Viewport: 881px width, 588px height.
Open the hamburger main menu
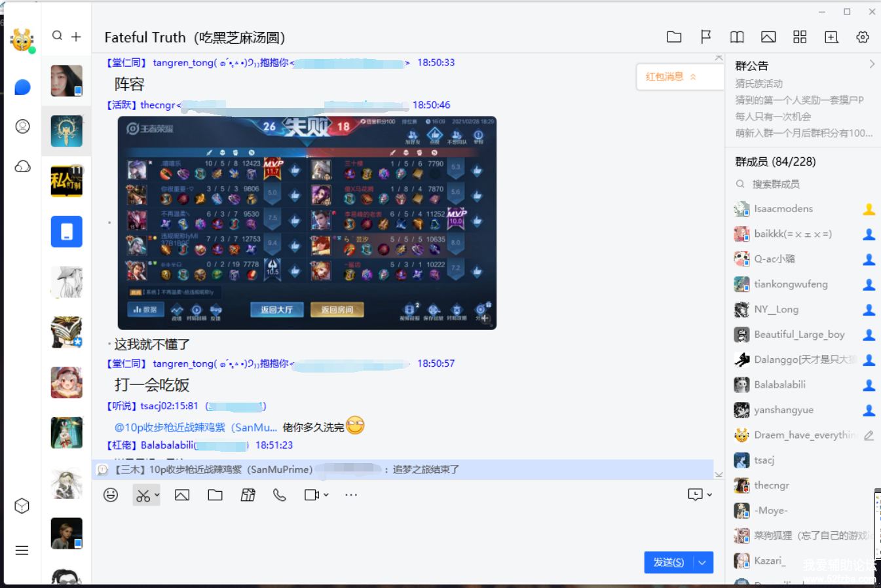22,550
